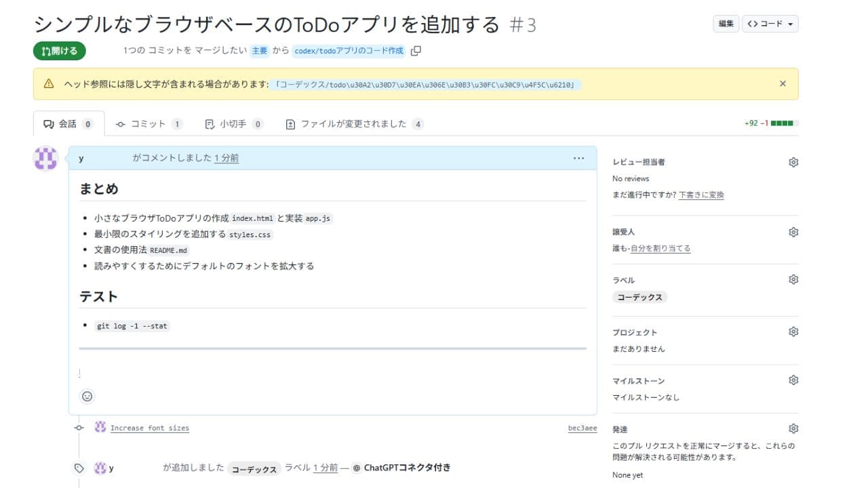Open the 発達 section gear icon
This screenshot has width=868, height=488.
pyautogui.click(x=793, y=428)
